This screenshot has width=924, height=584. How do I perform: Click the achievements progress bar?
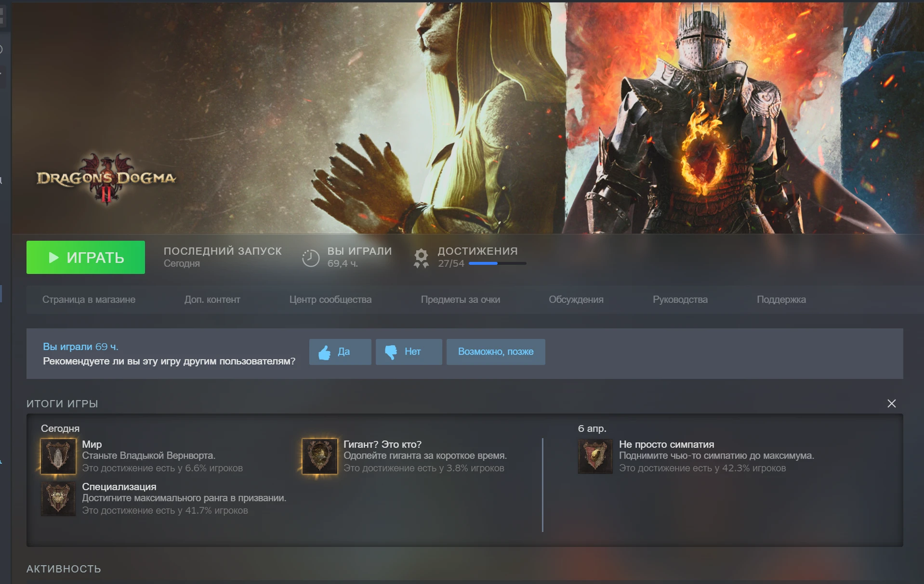pyautogui.click(x=497, y=263)
